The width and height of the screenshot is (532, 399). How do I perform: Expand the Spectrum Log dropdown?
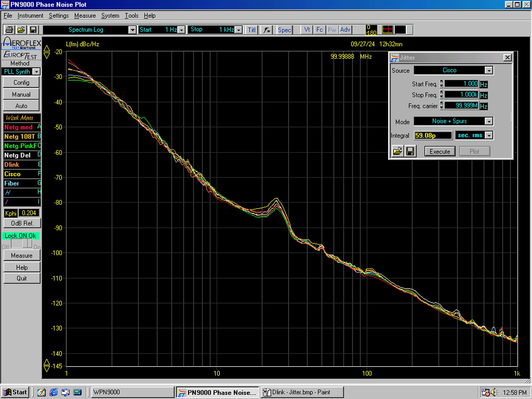pyautogui.click(x=132, y=30)
